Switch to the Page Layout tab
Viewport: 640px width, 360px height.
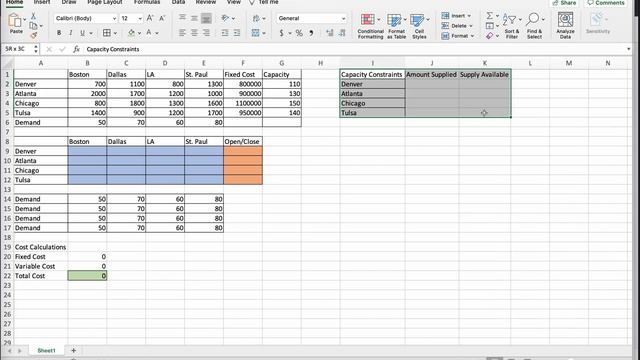pyautogui.click(x=105, y=2)
